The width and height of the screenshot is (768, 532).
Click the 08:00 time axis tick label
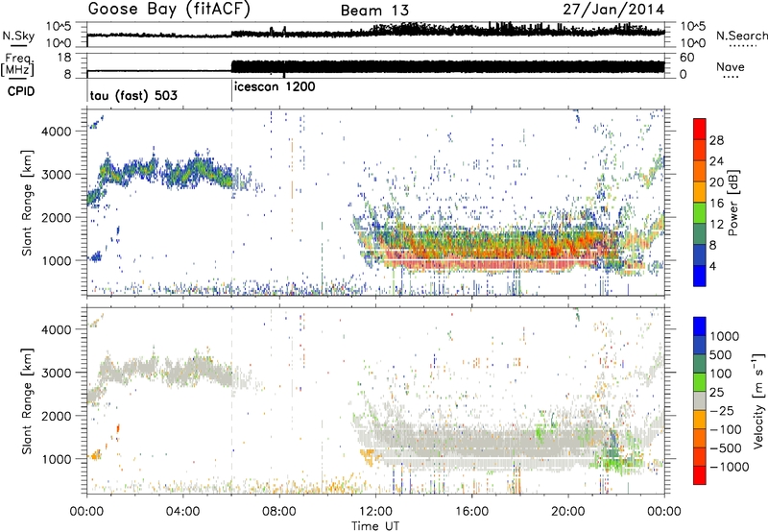(279, 512)
